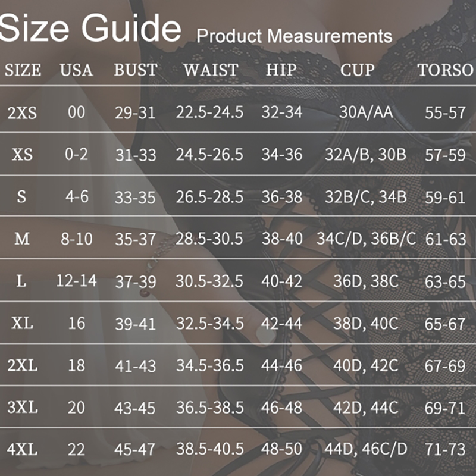Screen dimensions: 476x476
Task: Select the 4XL size row label
Action: click(23, 450)
